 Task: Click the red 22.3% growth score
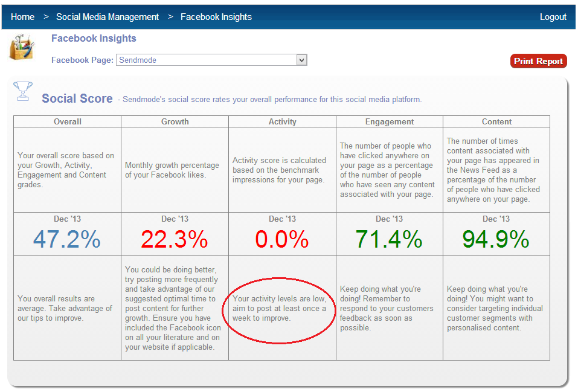[175, 240]
